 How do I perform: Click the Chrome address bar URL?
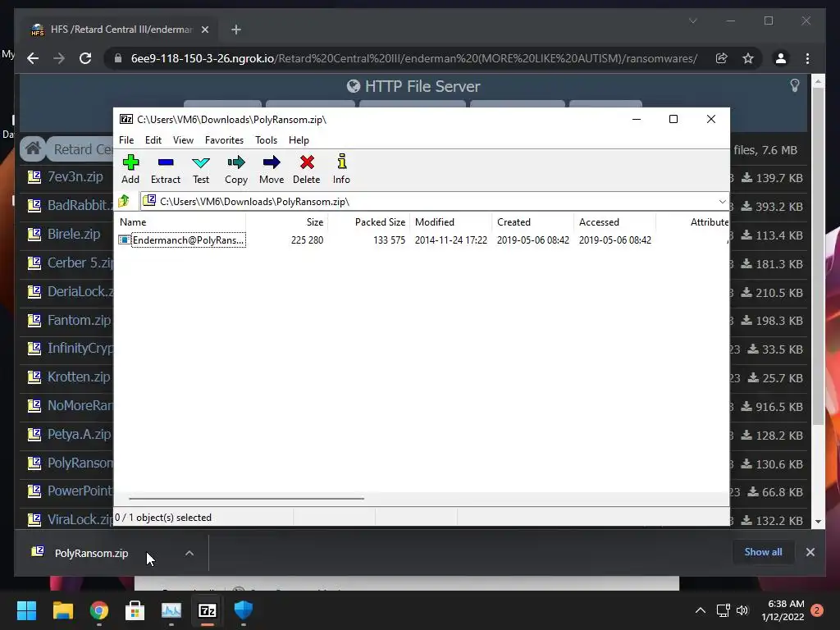pyautogui.click(x=413, y=58)
